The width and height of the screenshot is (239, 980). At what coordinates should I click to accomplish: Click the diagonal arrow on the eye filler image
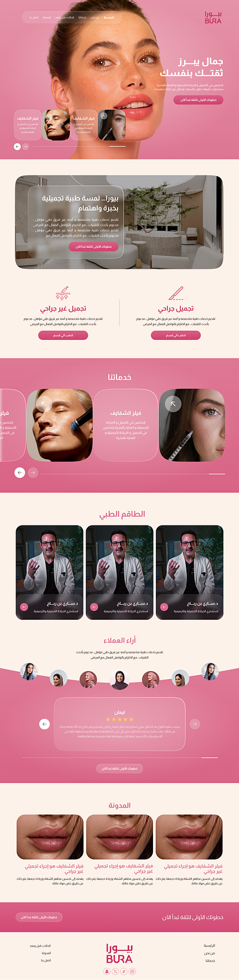coord(173,404)
